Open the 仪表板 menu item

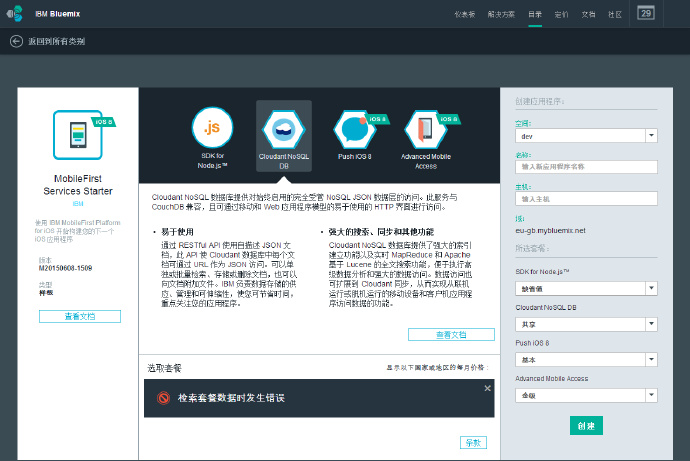(x=465, y=15)
